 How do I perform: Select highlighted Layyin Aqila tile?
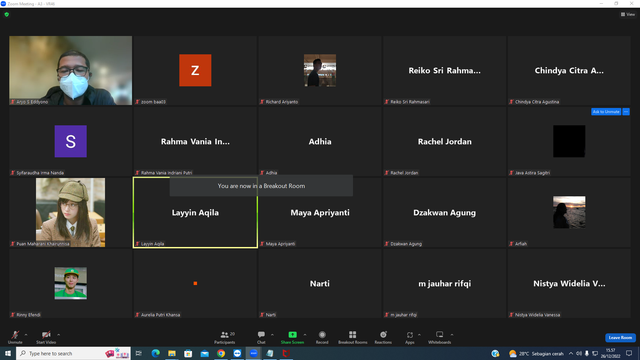[195, 212]
